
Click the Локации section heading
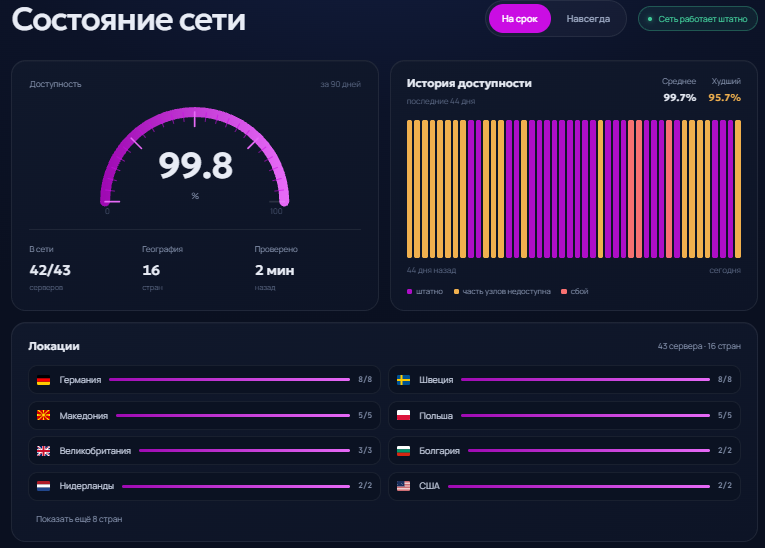coord(54,346)
